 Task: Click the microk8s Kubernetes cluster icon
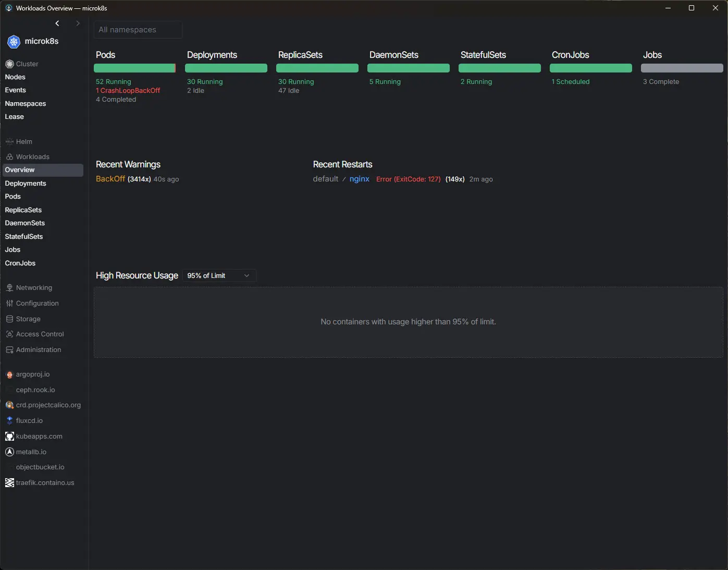point(14,42)
